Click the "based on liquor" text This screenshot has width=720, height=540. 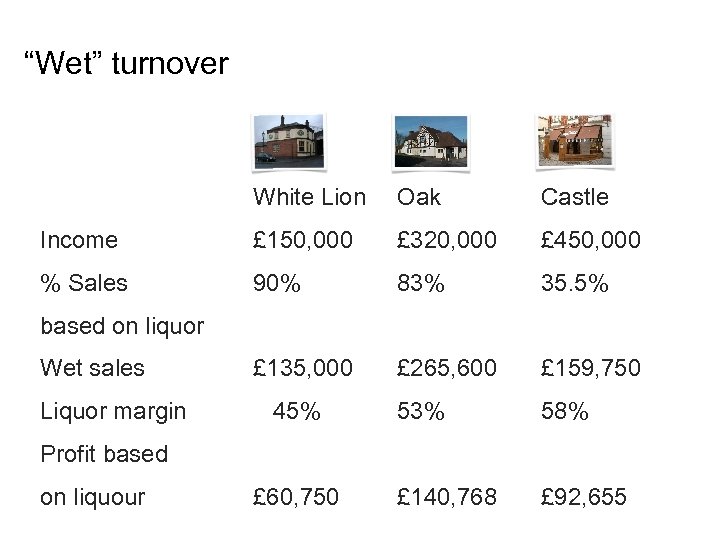(122, 326)
